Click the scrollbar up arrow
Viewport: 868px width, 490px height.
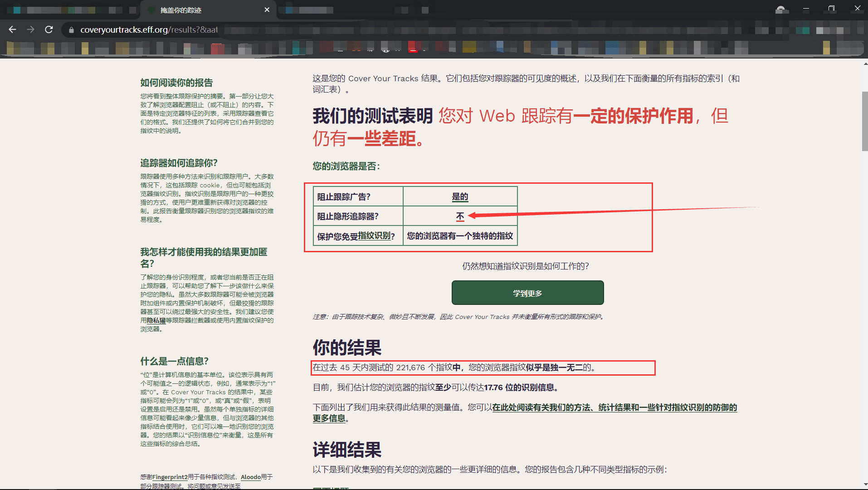tap(865, 64)
